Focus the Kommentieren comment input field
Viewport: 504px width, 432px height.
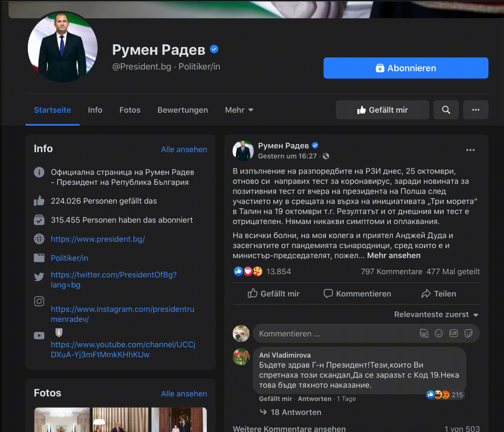click(366, 334)
